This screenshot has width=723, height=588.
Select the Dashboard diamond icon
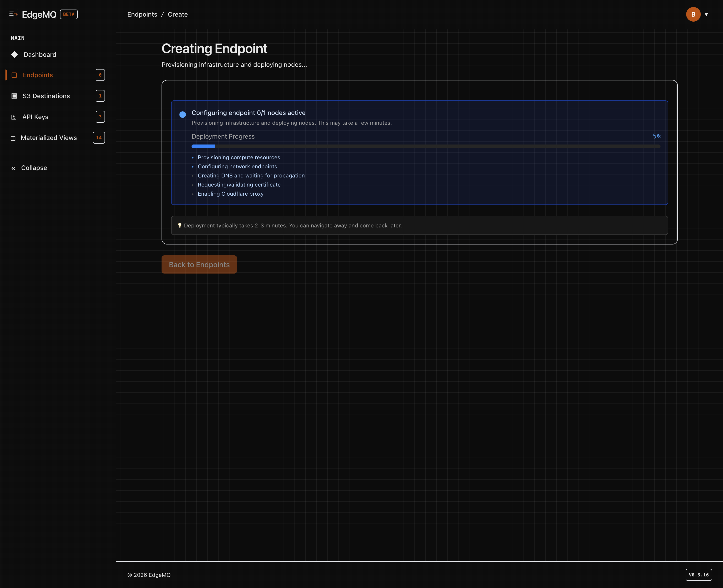click(15, 55)
